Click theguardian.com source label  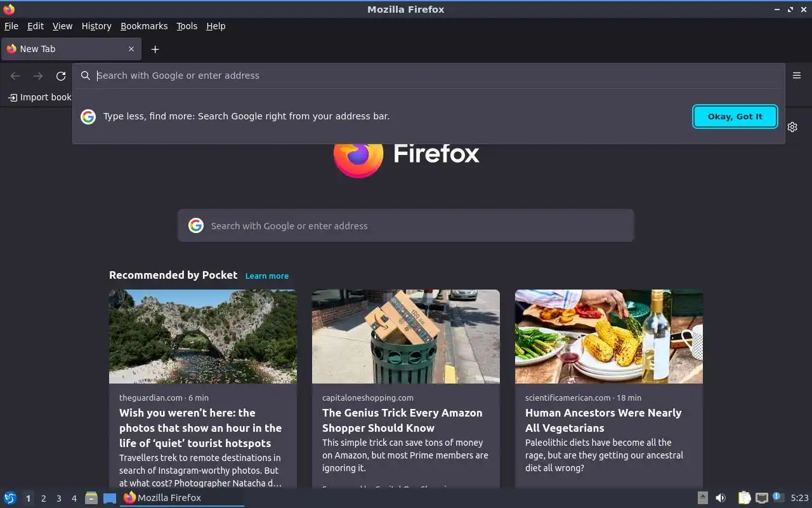tap(151, 398)
